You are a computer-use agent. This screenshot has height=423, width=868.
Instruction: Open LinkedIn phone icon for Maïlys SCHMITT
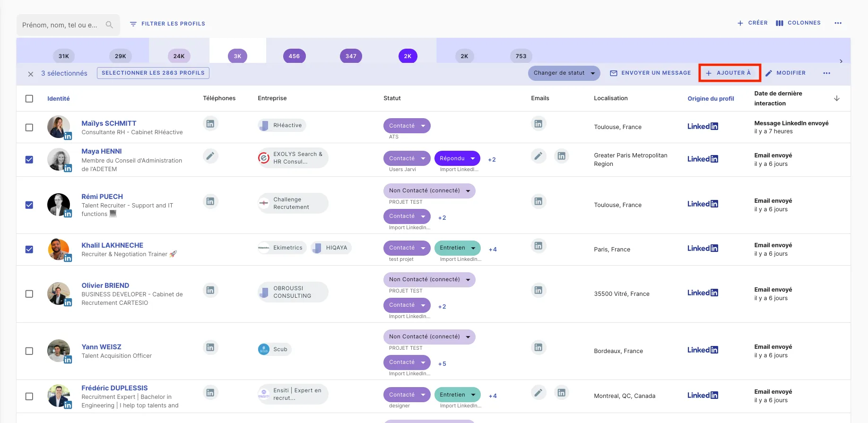click(210, 124)
